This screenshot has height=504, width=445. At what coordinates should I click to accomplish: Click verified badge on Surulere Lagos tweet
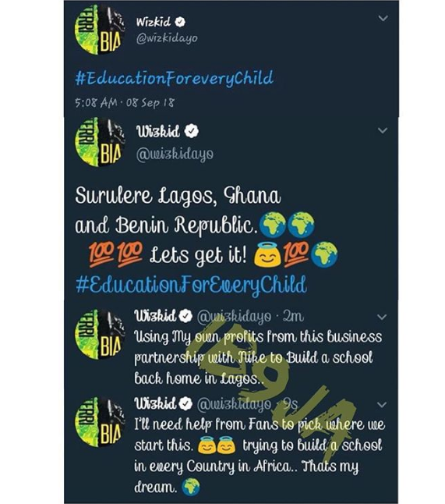tap(192, 131)
